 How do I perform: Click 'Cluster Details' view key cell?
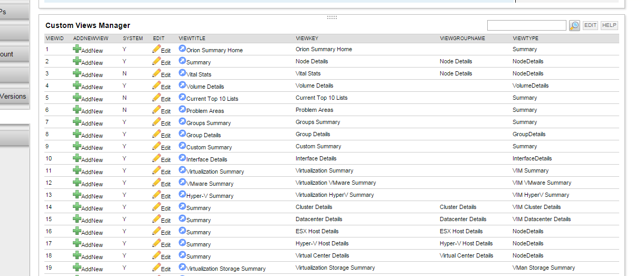tap(314, 207)
